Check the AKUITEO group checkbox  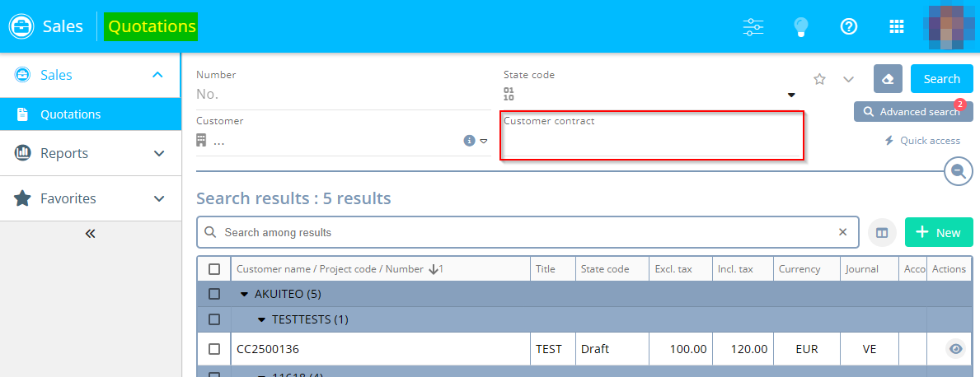coord(214,294)
